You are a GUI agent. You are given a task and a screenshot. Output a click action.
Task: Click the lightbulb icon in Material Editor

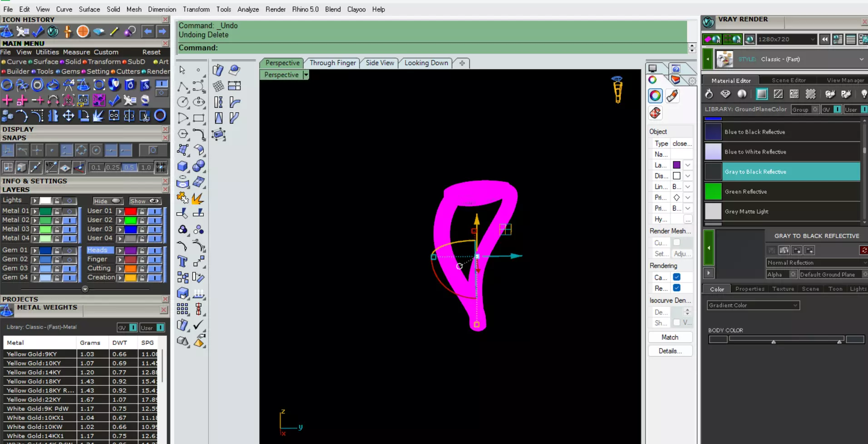pyautogui.click(x=863, y=94)
